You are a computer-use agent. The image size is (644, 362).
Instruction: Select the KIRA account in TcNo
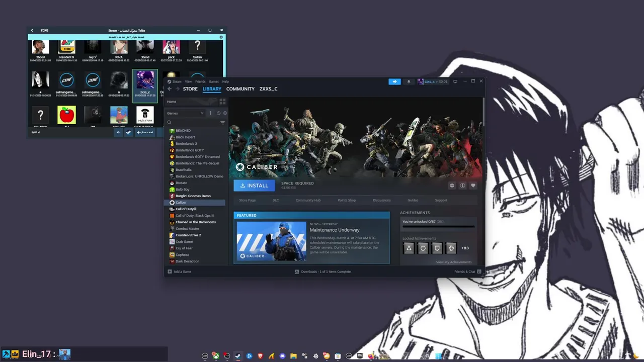(119, 50)
